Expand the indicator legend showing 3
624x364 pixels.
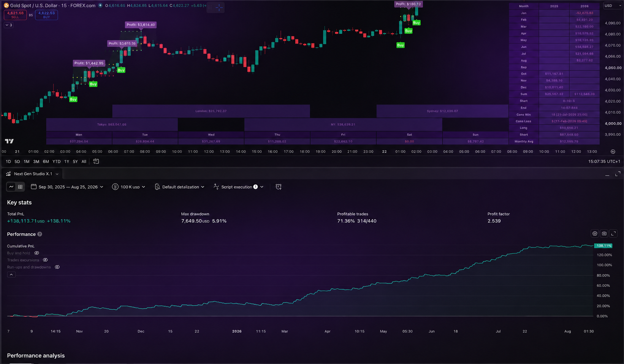point(8,25)
